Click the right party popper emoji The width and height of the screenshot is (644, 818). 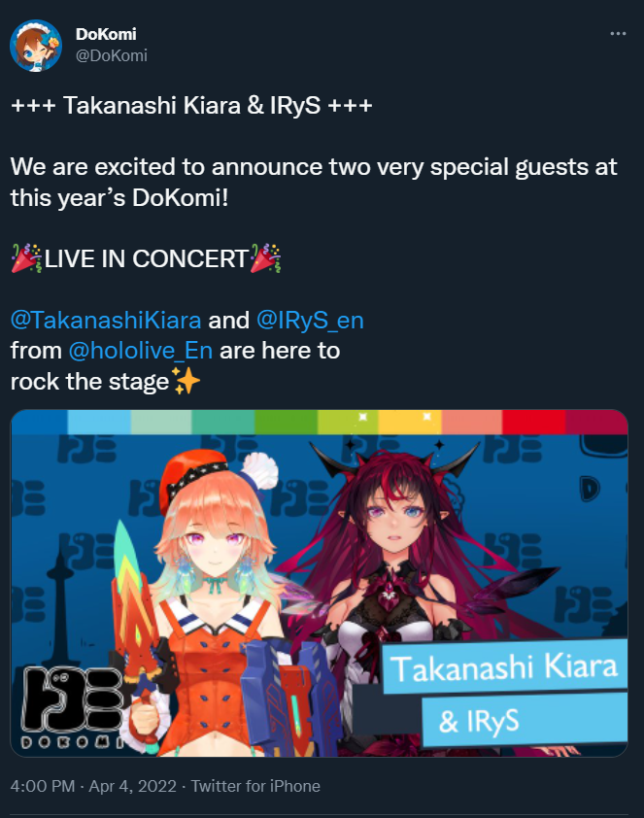tap(265, 258)
